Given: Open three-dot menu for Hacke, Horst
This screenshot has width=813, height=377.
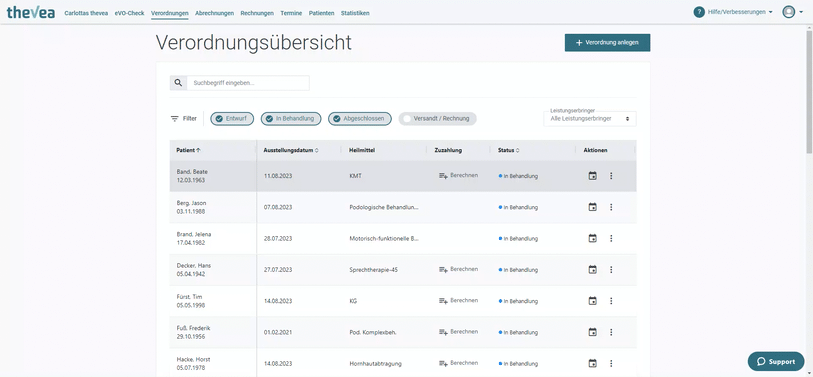Looking at the screenshot, I should tap(611, 363).
